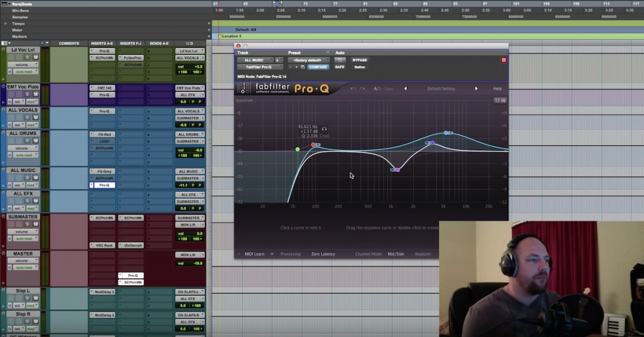Screen dimensions: 644x337
Task: Open the Pro-Q insert on MASTER track
Action: click(x=133, y=275)
